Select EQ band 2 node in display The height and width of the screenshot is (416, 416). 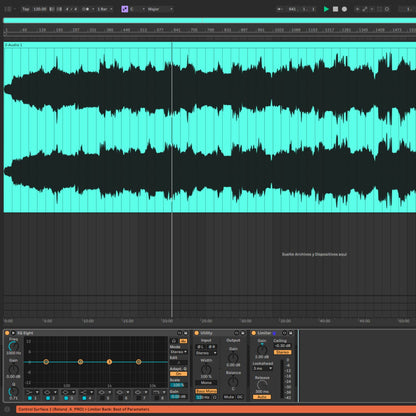click(x=80, y=362)
